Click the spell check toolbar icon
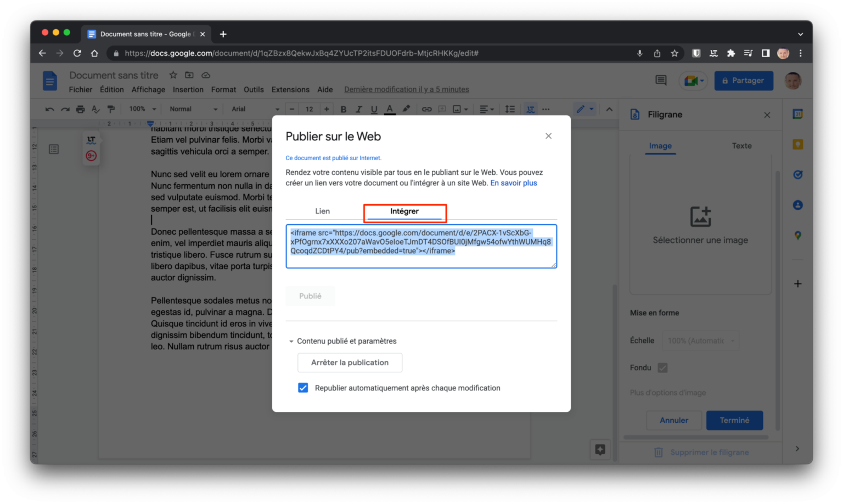The image size is (843, 504). [95, 109]
